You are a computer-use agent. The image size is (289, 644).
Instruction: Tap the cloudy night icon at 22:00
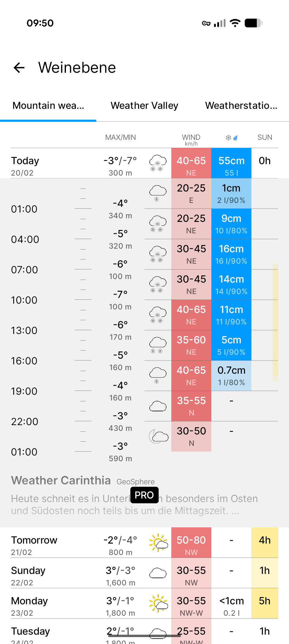(158, 436)
